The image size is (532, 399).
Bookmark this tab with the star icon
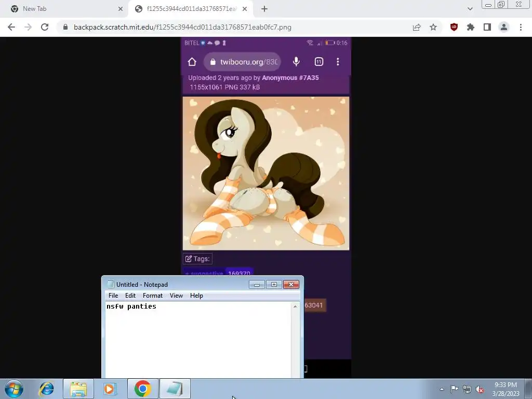[433, 27]
